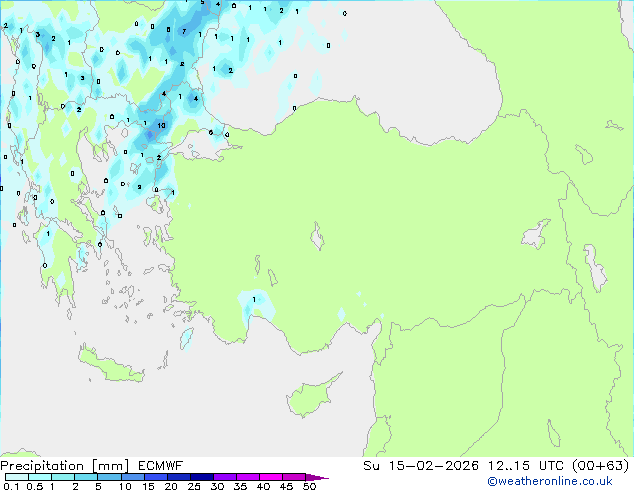The width and height of the screenshot is (634, 490).
Task: Click the UTC (00+63) forecast offset text
Action: coord(578,466)
